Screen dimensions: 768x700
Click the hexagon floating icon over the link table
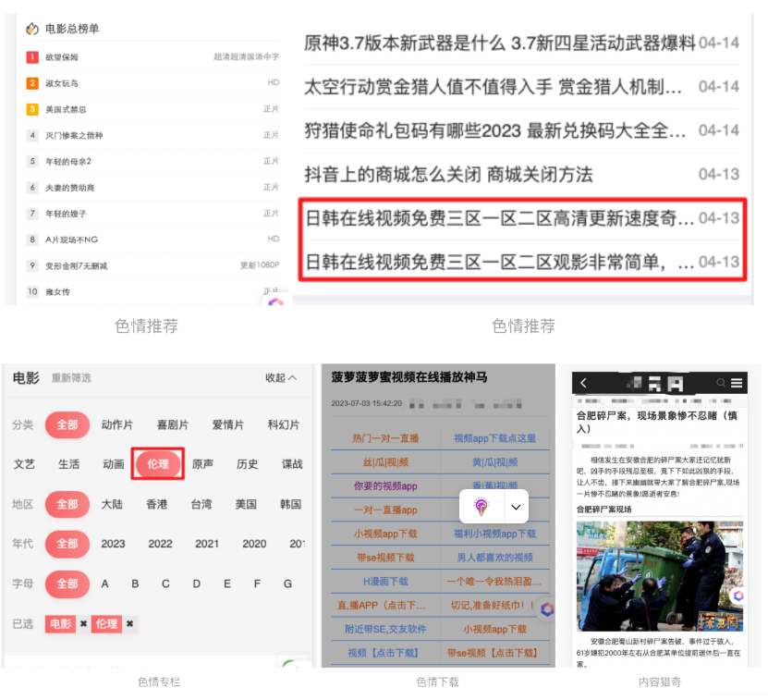pyautogui.click(x=547, y=609)
